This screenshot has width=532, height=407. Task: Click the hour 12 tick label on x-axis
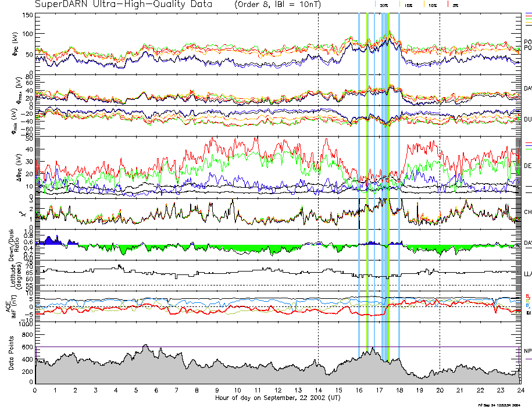pyautogui.click(x=278, y=390)
